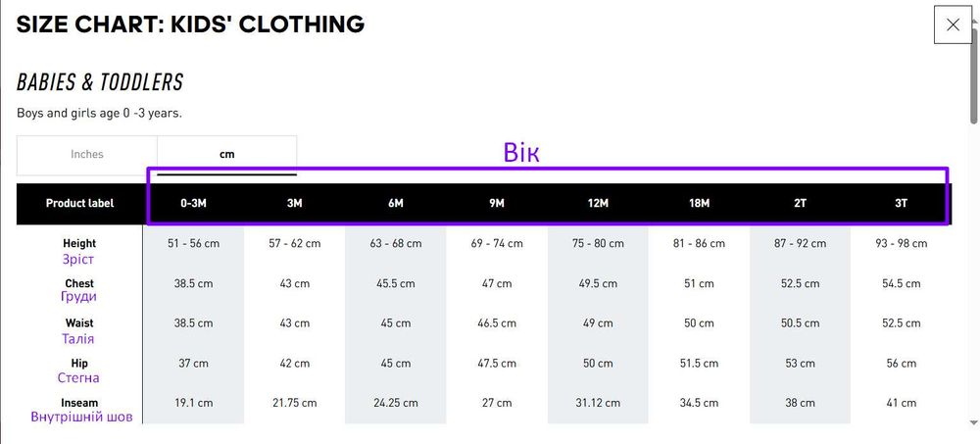
Task: Click the 0-3M column header
Action: 193,204
